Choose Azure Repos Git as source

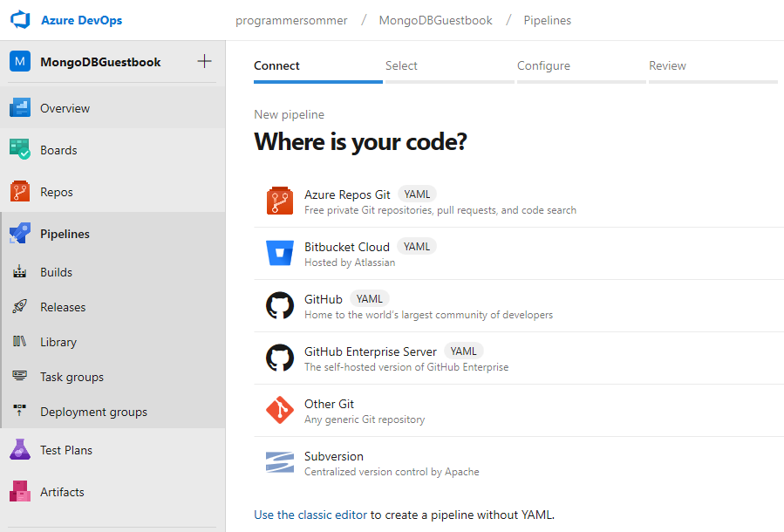click(x=347, y=194)
